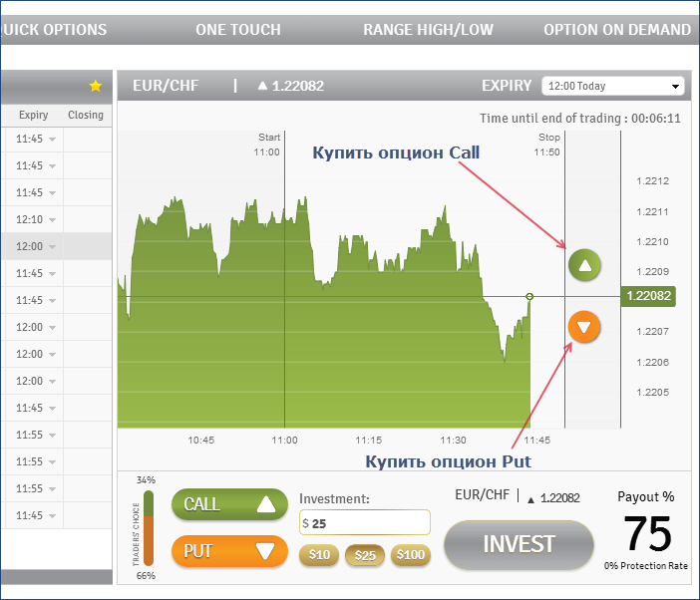Click the Closing column header
This screenshot has height=600, width=700.
86,116
